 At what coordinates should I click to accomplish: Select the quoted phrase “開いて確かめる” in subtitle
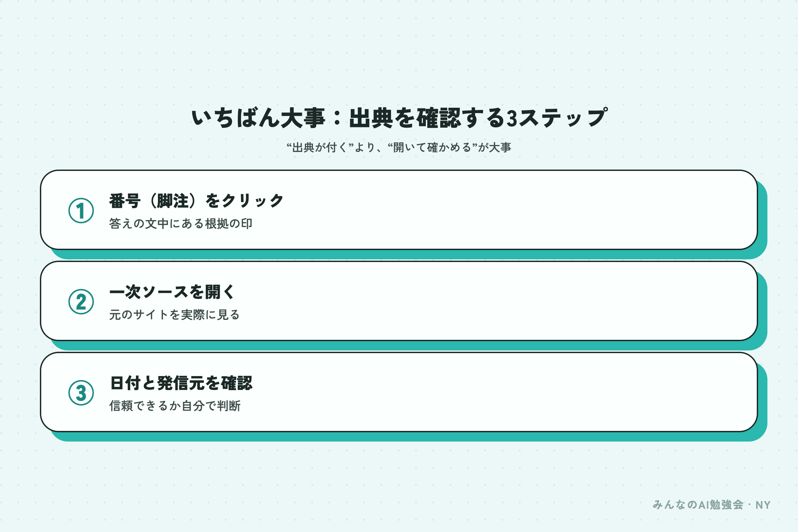point(433,148)
